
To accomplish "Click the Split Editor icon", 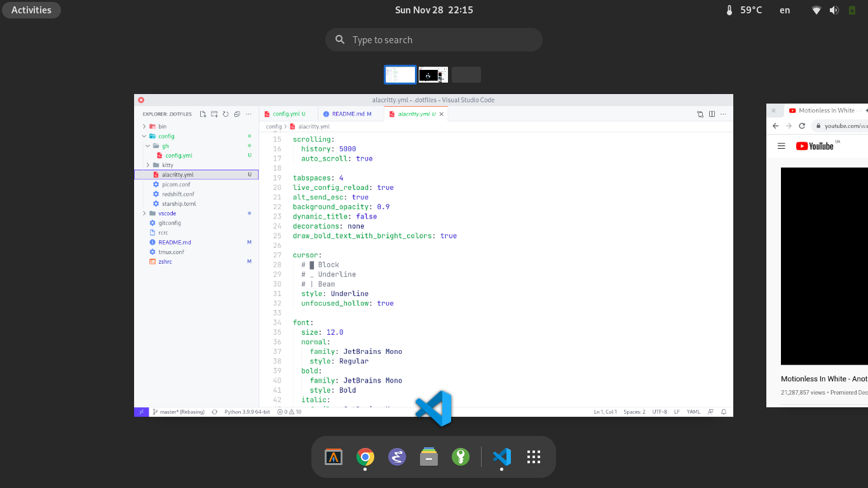I will 712,114.
